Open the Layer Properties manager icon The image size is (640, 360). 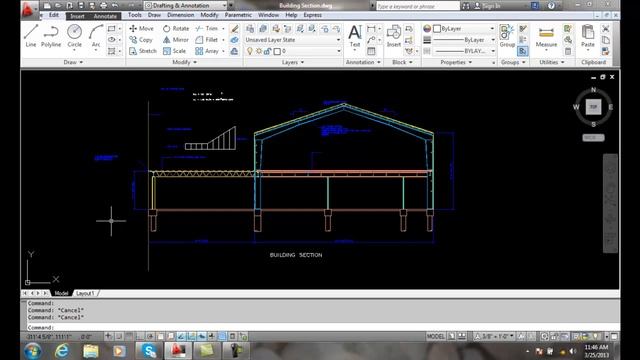pyautogui.click(x=250, y=29)
